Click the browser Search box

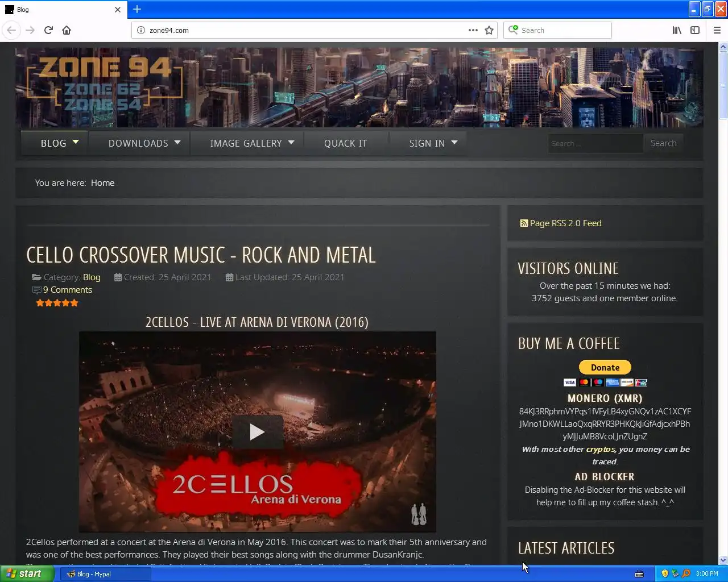[557, 30]
